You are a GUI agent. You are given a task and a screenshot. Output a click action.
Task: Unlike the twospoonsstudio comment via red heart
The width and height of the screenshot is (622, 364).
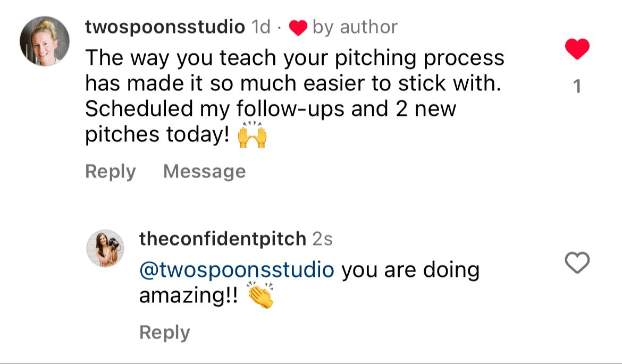577,49
